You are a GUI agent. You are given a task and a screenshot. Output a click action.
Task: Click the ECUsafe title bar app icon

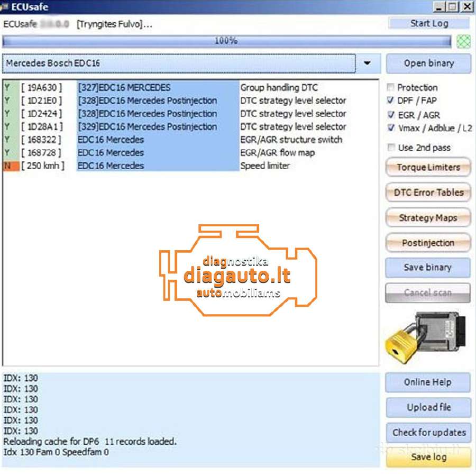[5, 6]
